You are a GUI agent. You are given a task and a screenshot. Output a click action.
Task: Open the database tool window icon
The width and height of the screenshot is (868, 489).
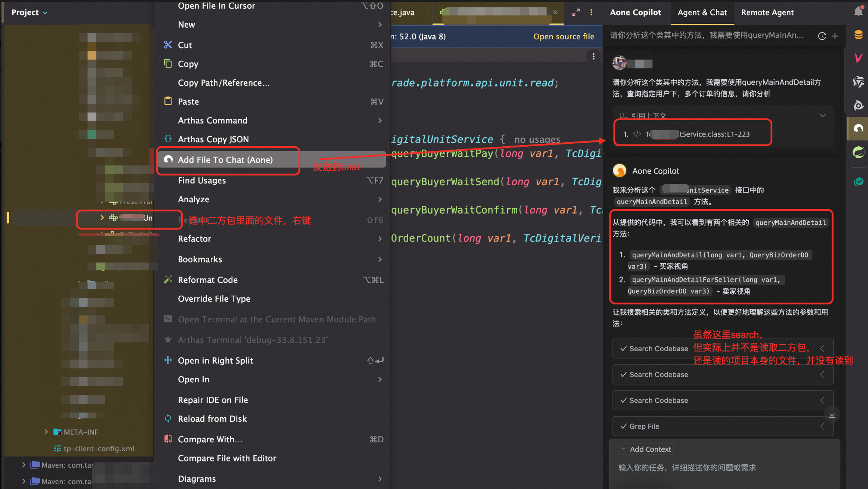pos(858,35)
